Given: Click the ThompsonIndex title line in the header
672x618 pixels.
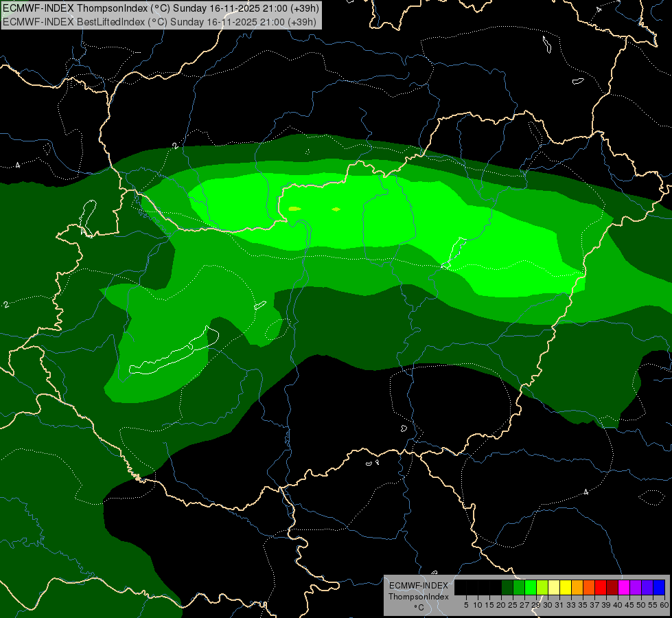Looking at the screenshot, I should tap(161, 8).
